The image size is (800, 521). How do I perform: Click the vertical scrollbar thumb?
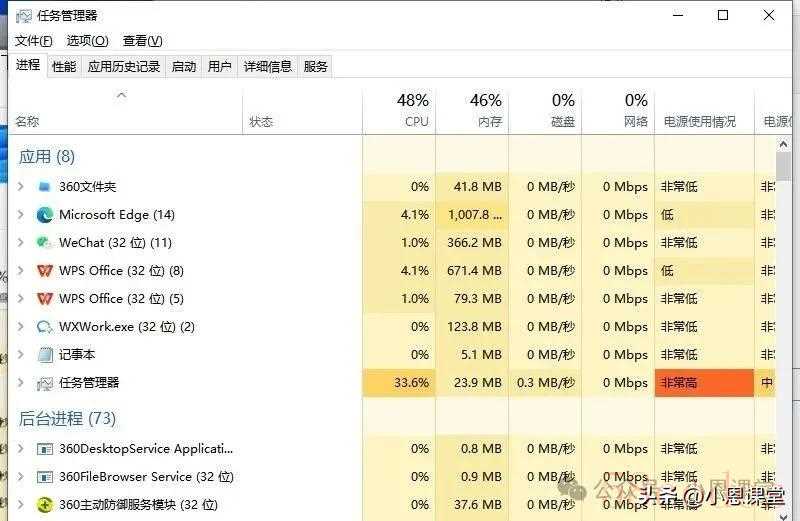[784, 166]
